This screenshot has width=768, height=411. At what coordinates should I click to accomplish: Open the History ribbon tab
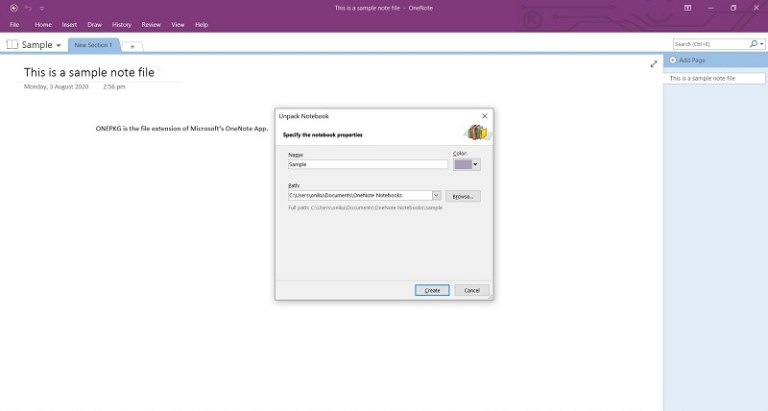[121, 24]
